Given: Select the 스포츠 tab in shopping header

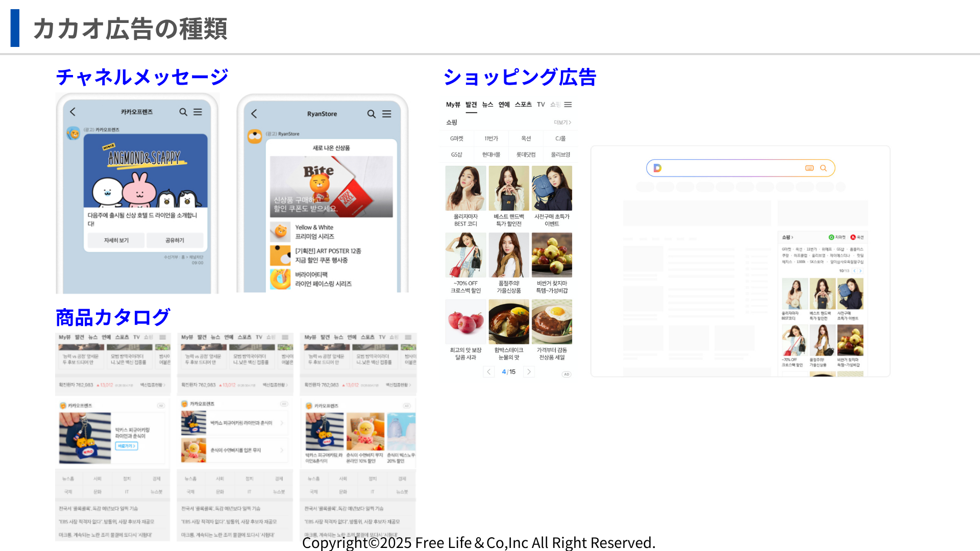Looking at the screenshot, I should tap(523, 105).
